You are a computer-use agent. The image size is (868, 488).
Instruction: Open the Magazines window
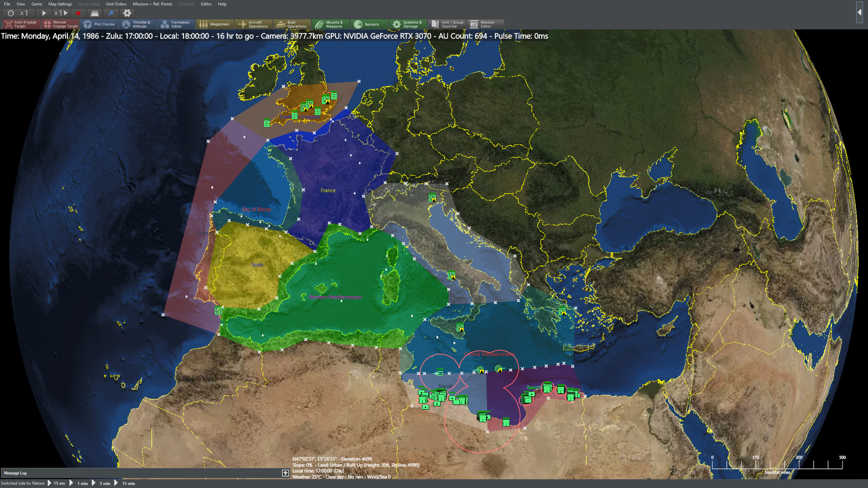[215, 24]
